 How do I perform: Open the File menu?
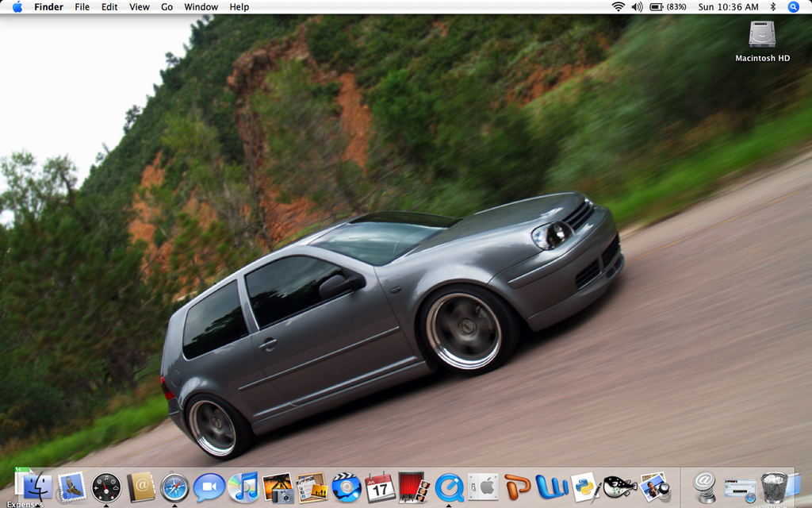pos(82,7)
